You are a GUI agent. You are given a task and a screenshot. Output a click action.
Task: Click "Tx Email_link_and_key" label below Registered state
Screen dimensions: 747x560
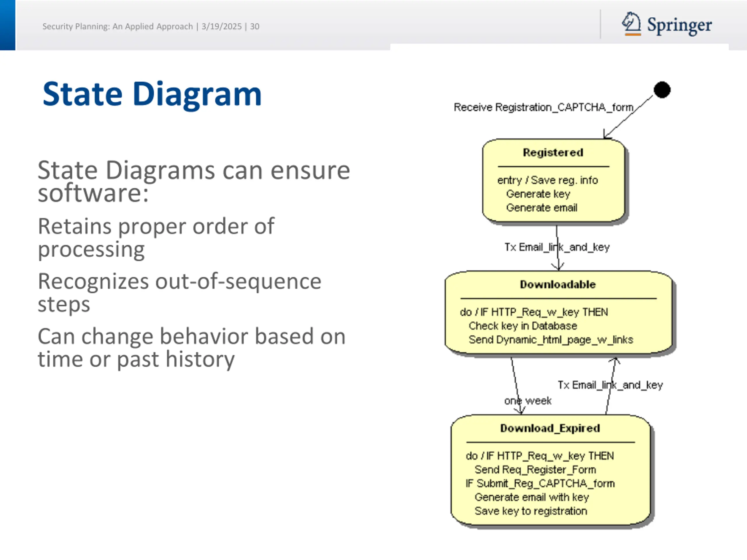click(x=557, y=247)
